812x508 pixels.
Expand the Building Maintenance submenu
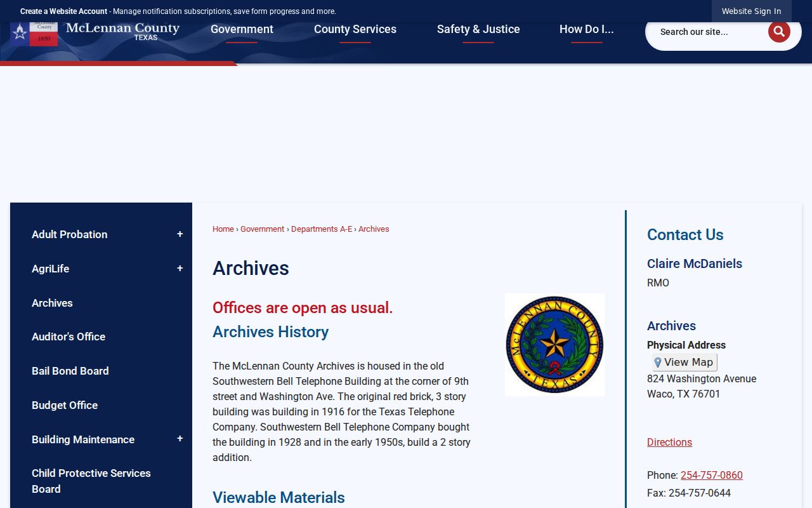click(x=180, y=439)
